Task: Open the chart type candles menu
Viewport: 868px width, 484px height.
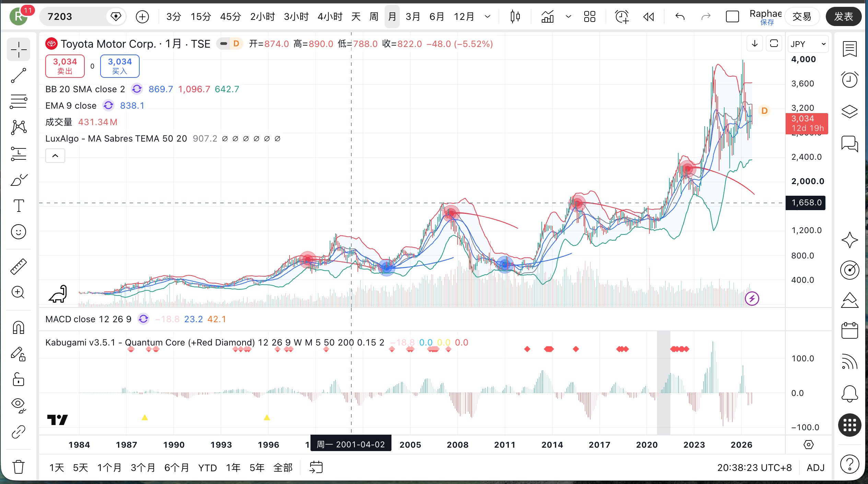Action: pos(515,16)
